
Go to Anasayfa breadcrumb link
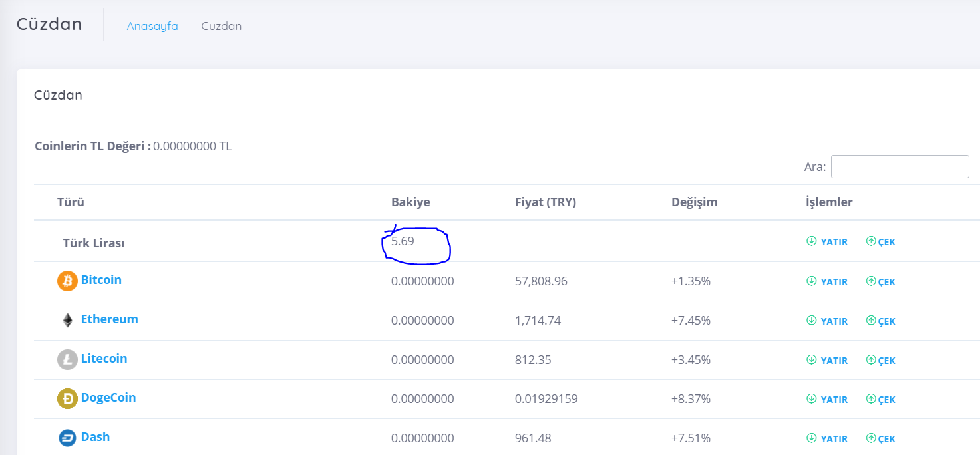152,26
